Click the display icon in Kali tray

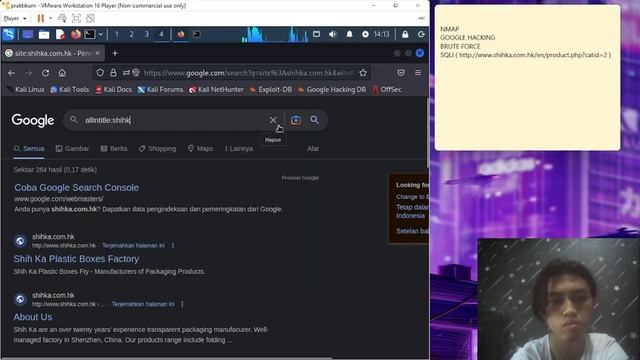316,34
